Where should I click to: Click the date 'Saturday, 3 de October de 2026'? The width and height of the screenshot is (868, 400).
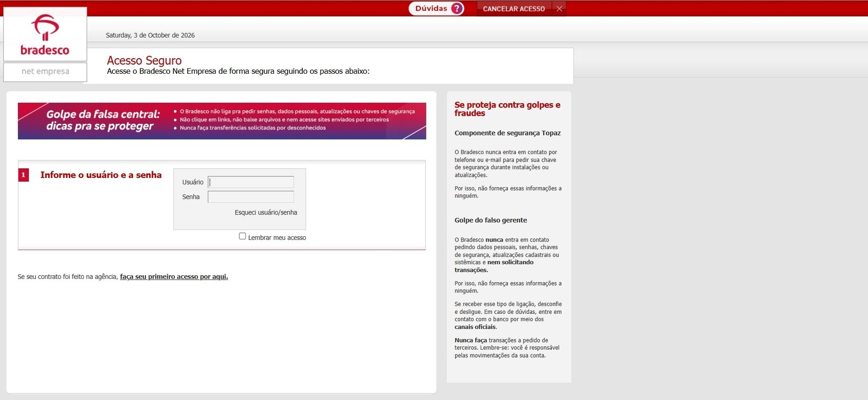(x=150, y=35)
